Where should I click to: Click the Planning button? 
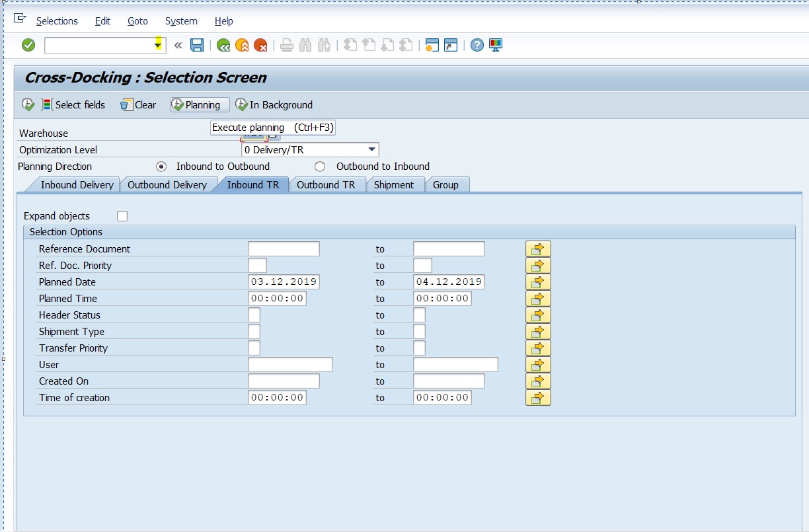(x=200, y=104)
